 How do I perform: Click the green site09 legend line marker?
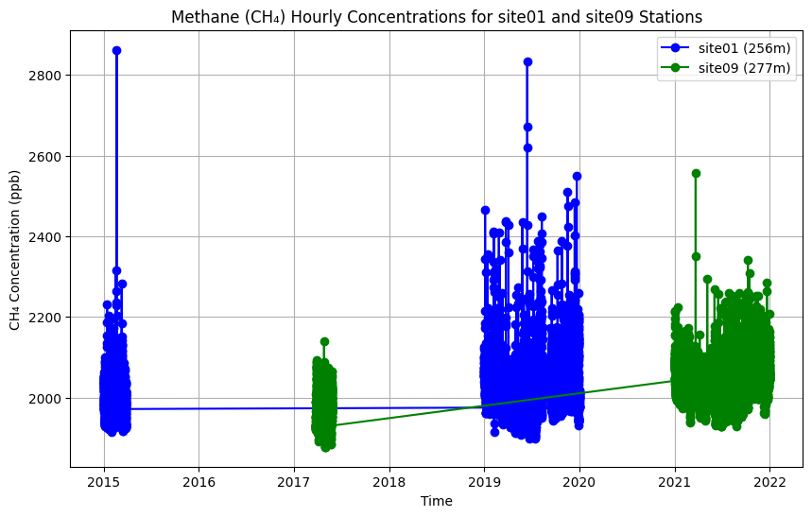676,68
